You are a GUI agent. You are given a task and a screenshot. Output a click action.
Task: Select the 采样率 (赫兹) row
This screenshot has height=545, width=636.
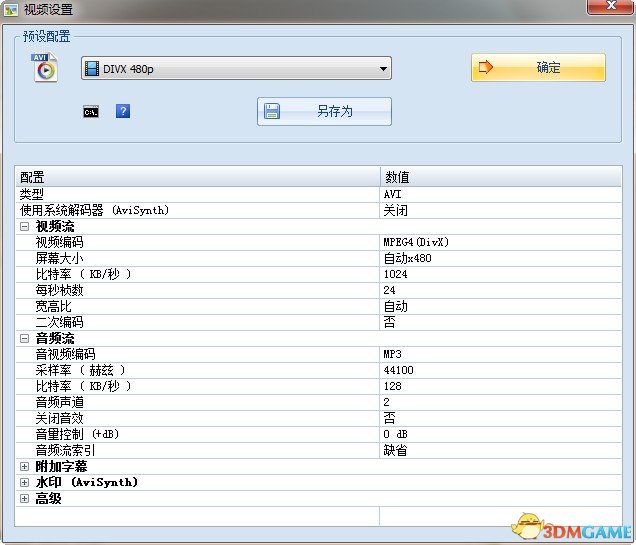(x=318, y=370)
